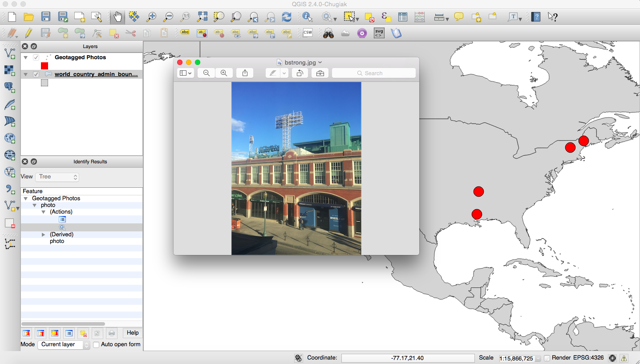Toggle visibility of the world_country_admin_boun layer
Image resolution: width=640 pixels, height=364 pixels.
[x=36, y=74]
